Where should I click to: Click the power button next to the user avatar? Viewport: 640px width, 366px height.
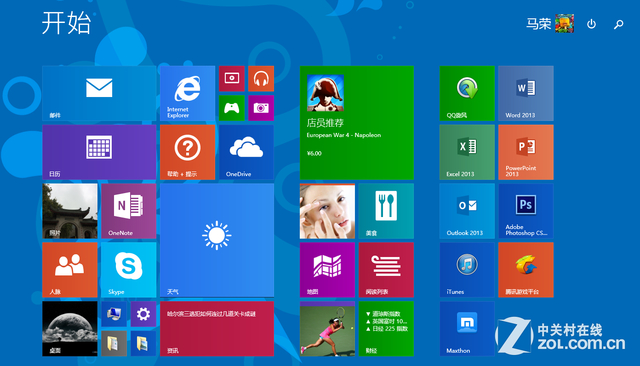591,24
